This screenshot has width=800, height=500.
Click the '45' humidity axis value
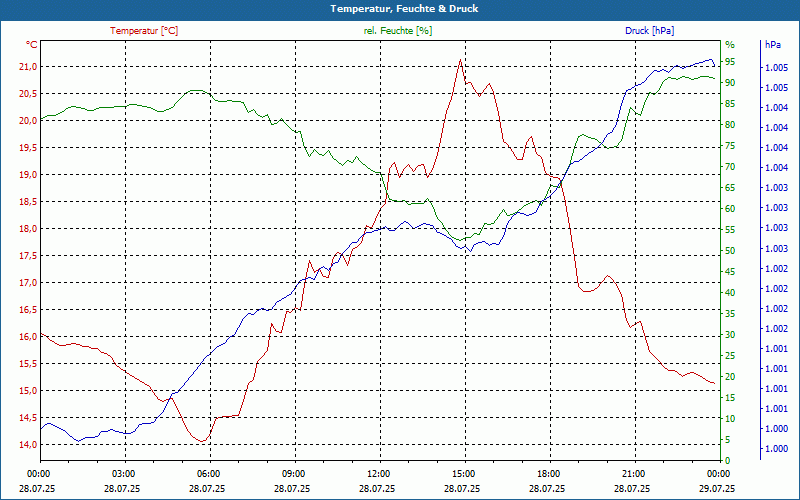tap(730, 272)
